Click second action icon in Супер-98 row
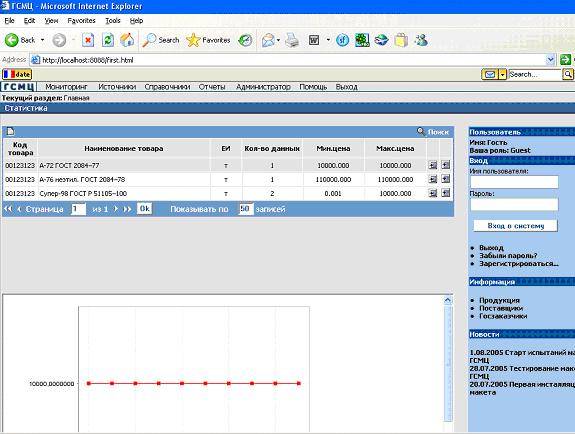The height and width of the screenshot is (434, 575). click(x=446, y=193)
